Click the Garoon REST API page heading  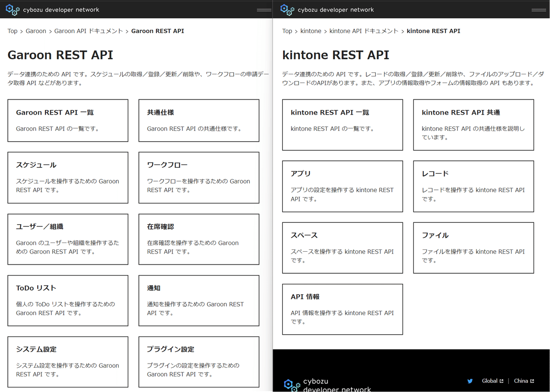pos(60,55)
